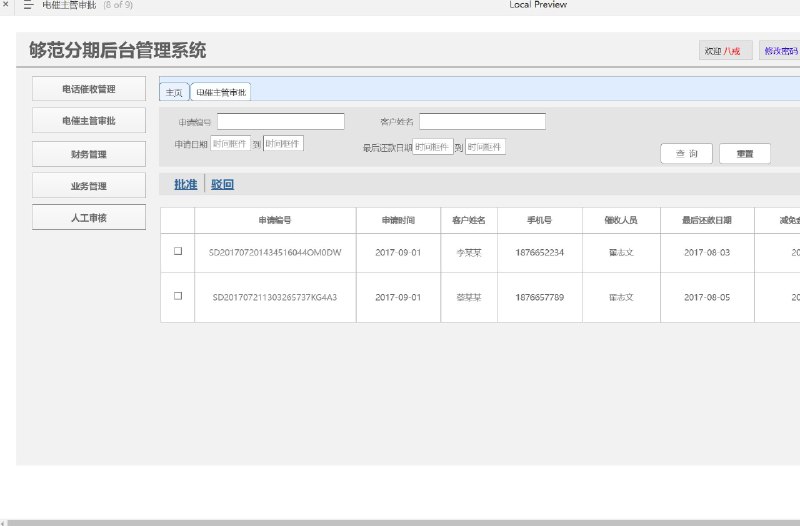Click the 够范分期后台管理系统 title

(x=118, y=50)
